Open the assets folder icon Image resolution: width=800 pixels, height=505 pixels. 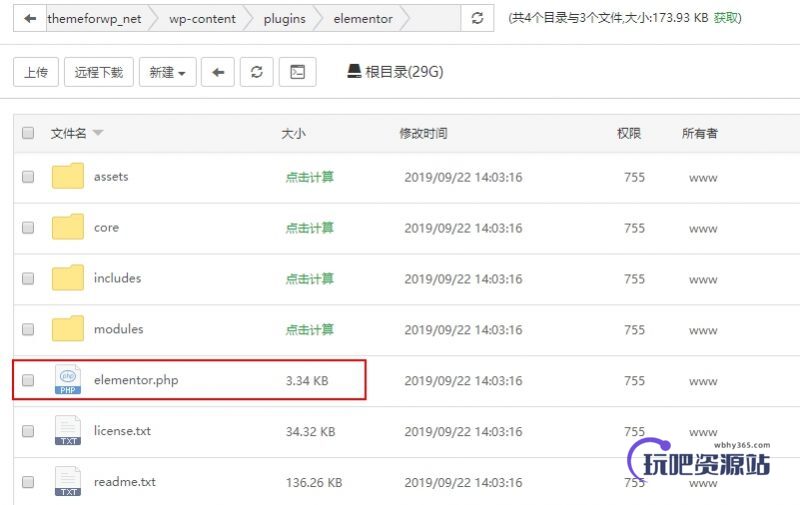[x=68, y=176]
